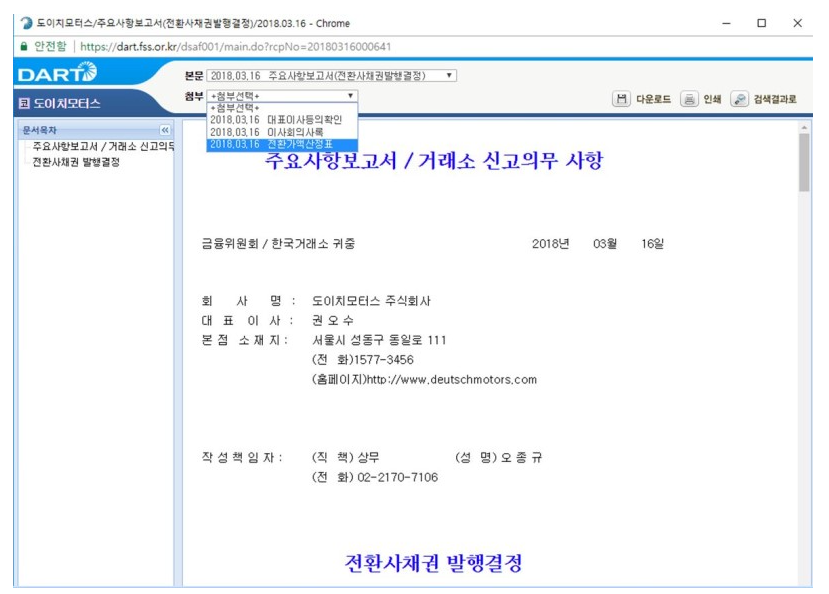Click the 도이치모터스 주식회사 company name text

coord(371,301)
